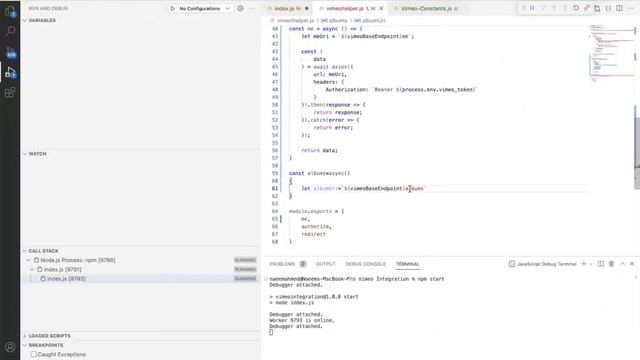Split the editor to the right
640x360 pixels.
click(x=620, y=8)
